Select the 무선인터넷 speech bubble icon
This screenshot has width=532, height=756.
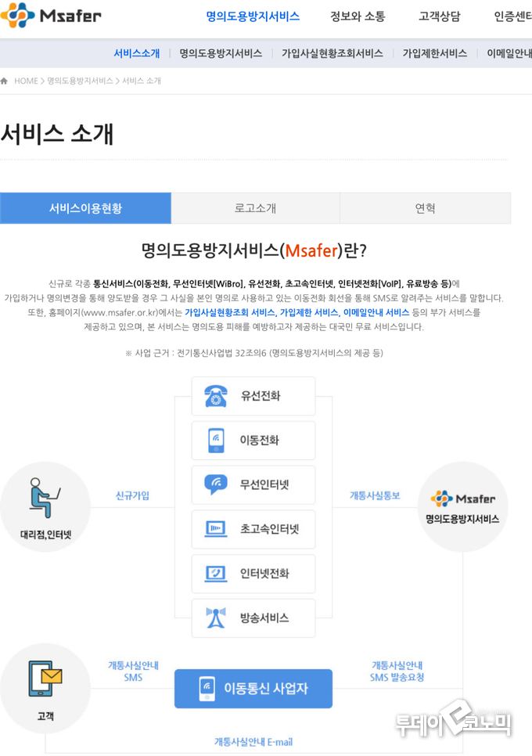[216, 484]
